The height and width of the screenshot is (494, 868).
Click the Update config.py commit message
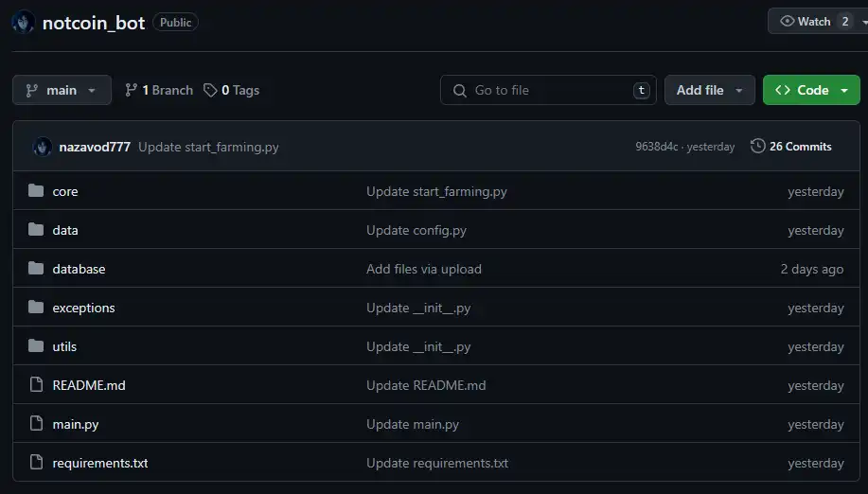416,230
